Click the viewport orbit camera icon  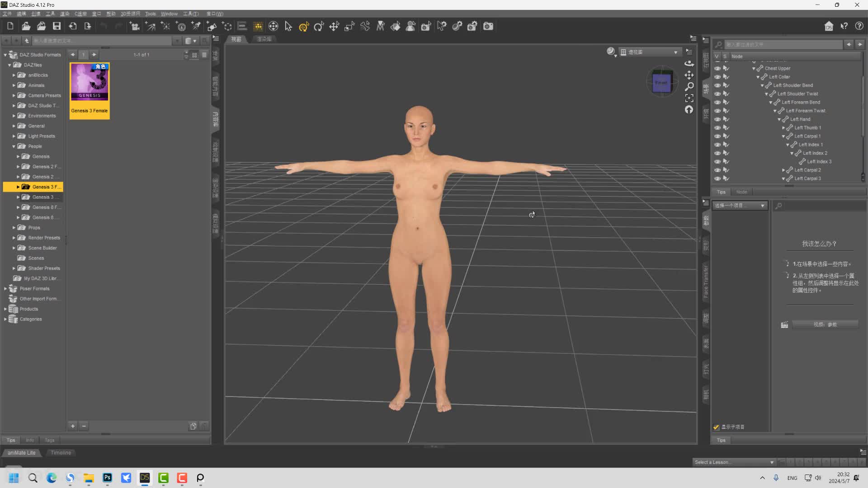click(x=689, y=63)
